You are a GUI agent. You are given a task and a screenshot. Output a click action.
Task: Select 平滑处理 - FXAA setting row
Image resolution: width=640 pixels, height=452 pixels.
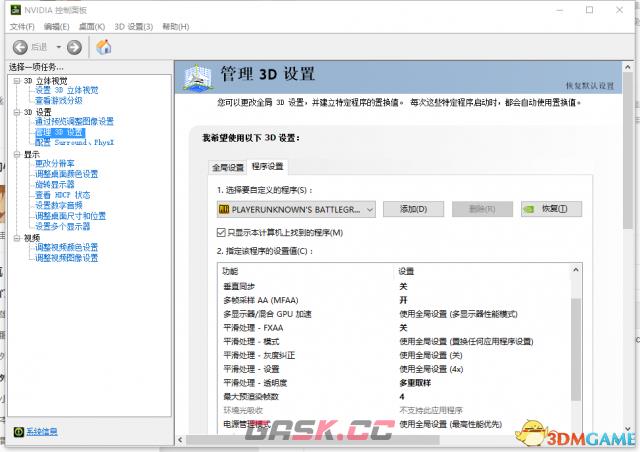pyautogui.click(x=394, y=328)
